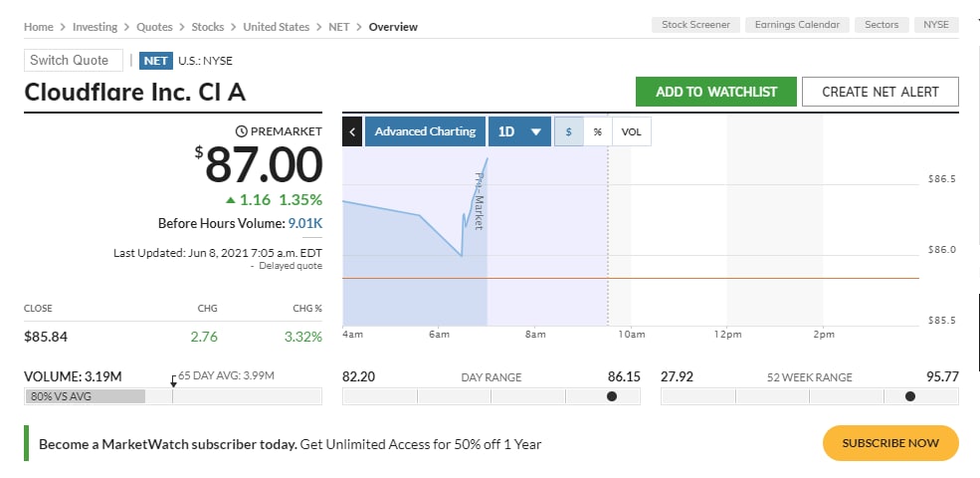Open Quotes breadcrumb link
This screenshot has width=980, height=478.
[x=154, y=27]
